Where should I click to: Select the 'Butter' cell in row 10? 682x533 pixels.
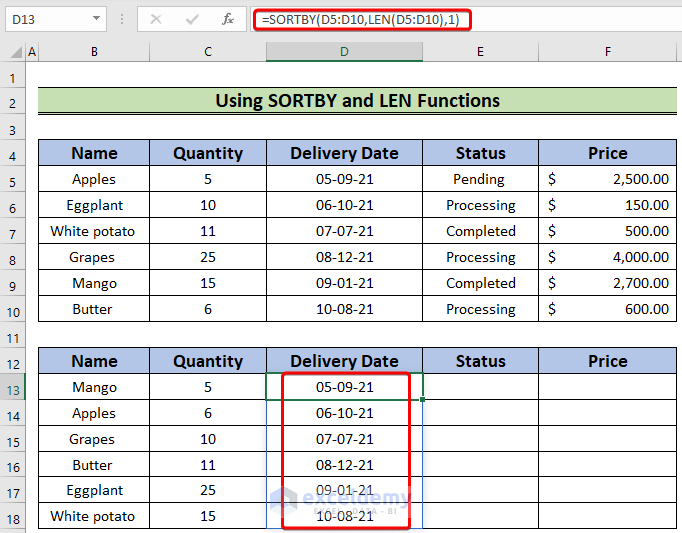[x=94, y=309]
